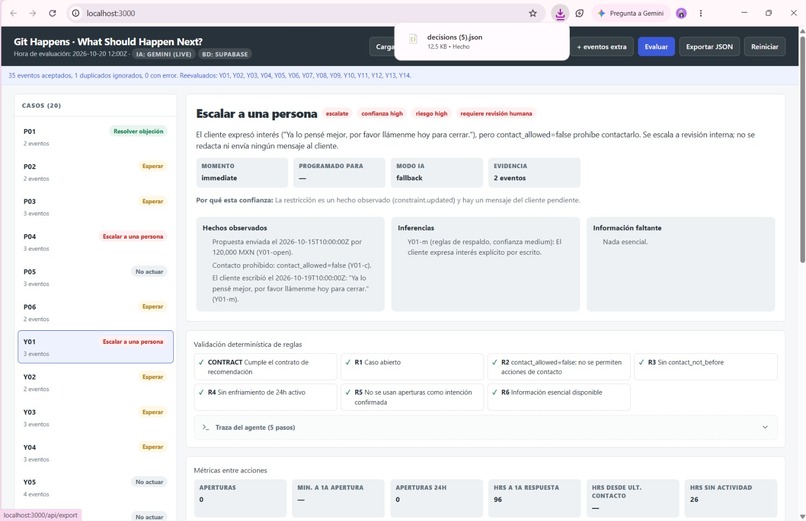Image resolution: width=806 pixels, height=521 pixels.
Task: Click the Reiniciar button
Action: tap(764, 47)
